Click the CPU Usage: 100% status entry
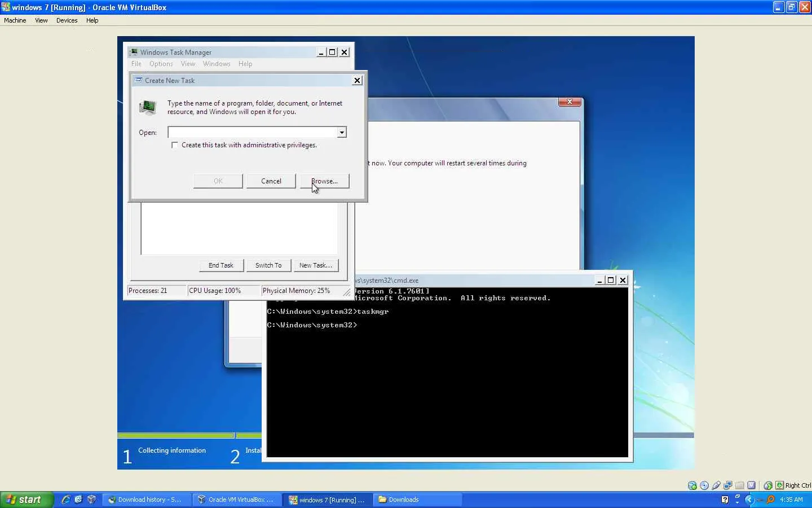Image resolution: width=812 pixels, height=508 pixels. 223,291
